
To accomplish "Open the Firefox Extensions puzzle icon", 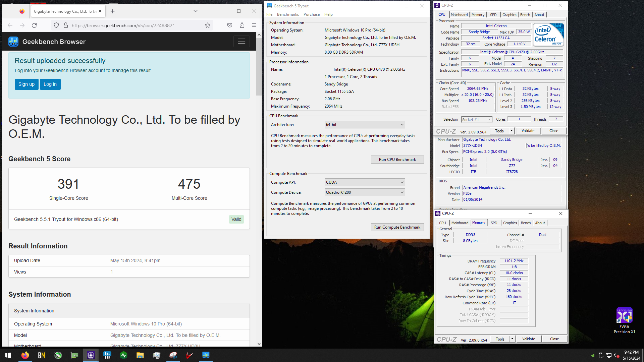I will point(242,25).
